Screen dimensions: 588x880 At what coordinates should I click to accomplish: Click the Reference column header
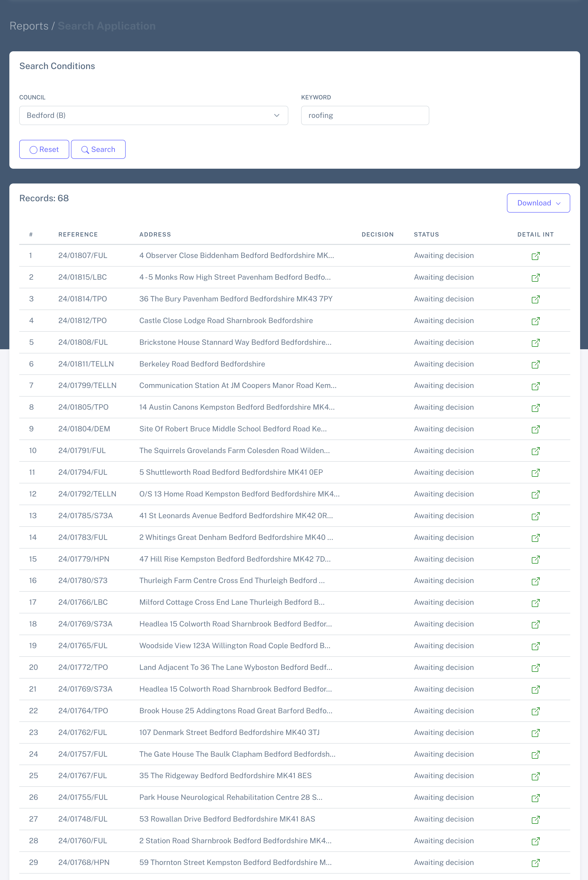point(78,235)
